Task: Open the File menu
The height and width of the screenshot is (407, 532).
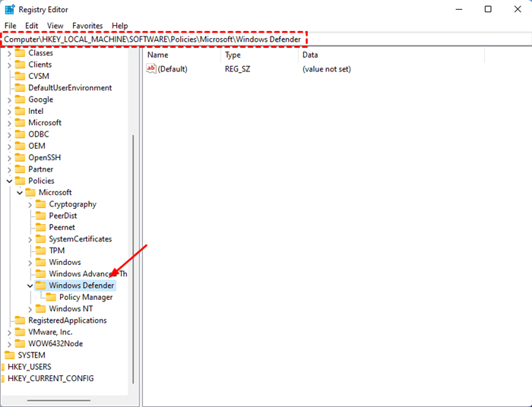Action: coord(10,26)
